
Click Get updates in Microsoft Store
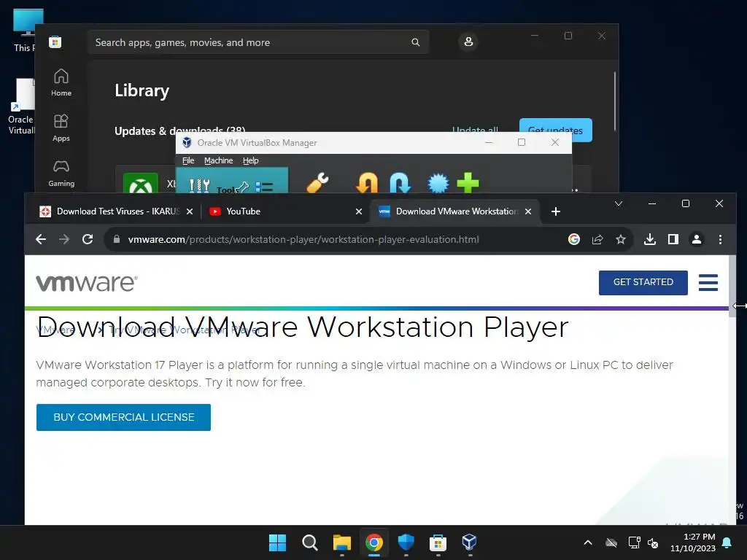pyautogui.click(x=555, y=130)
